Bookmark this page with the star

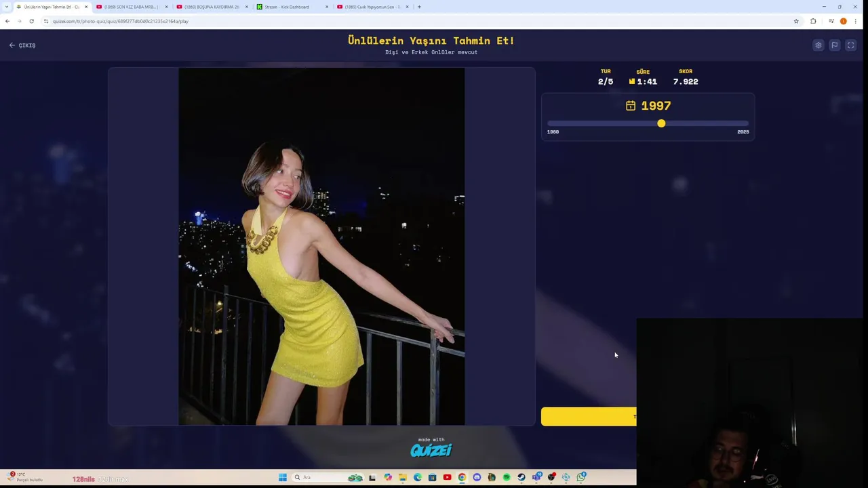pos(796,21)
